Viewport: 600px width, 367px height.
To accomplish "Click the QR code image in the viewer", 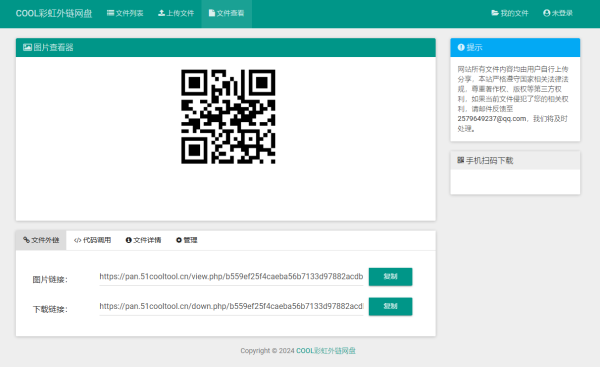I will [228, 117].
